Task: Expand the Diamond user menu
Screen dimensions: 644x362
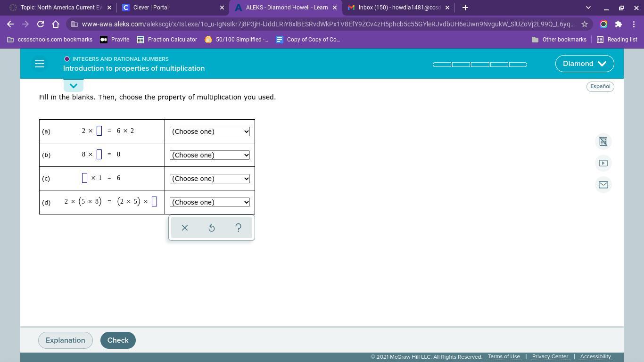Action: tap(585, 64)
